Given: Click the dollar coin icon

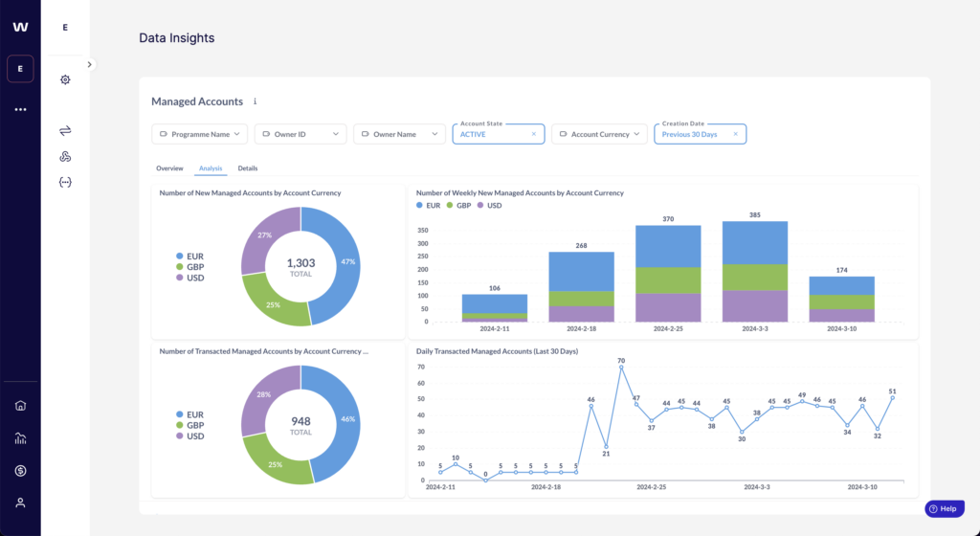Looking at the screenshot, I should 20,470.
